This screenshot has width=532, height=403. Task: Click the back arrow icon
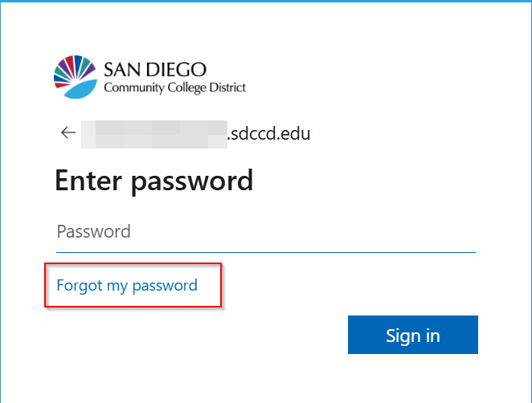point(68,133)
